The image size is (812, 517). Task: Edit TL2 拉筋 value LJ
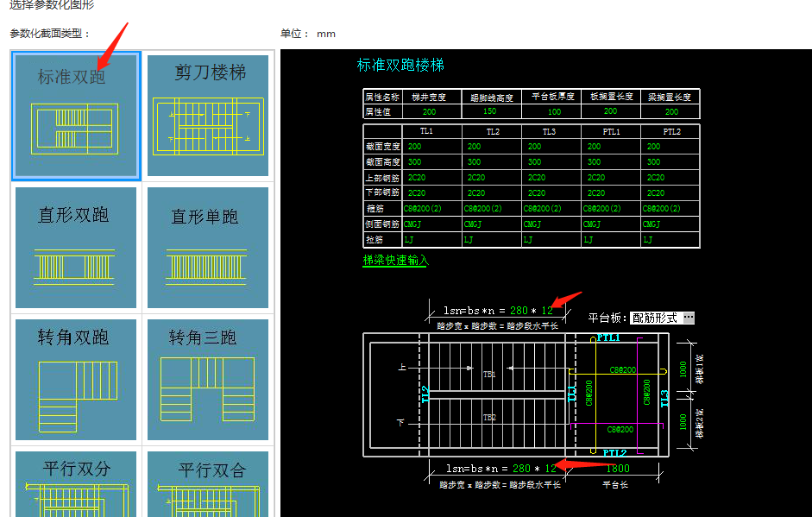point(469,240)
